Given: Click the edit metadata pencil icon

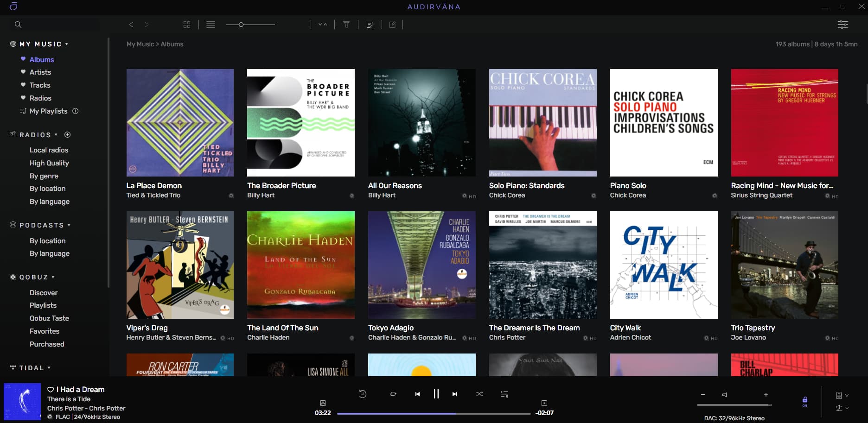Looking at the screenshot, I should pos(393,25).
